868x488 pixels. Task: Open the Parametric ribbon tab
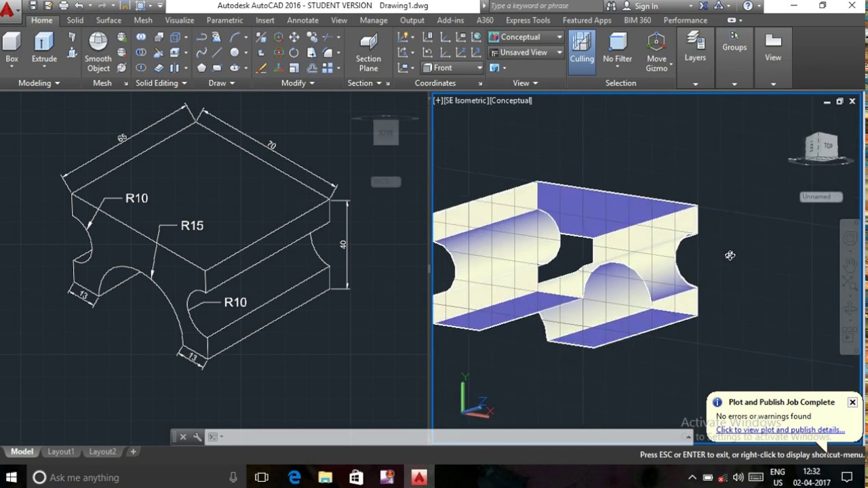pyautogui.click(x=224, y=20)
